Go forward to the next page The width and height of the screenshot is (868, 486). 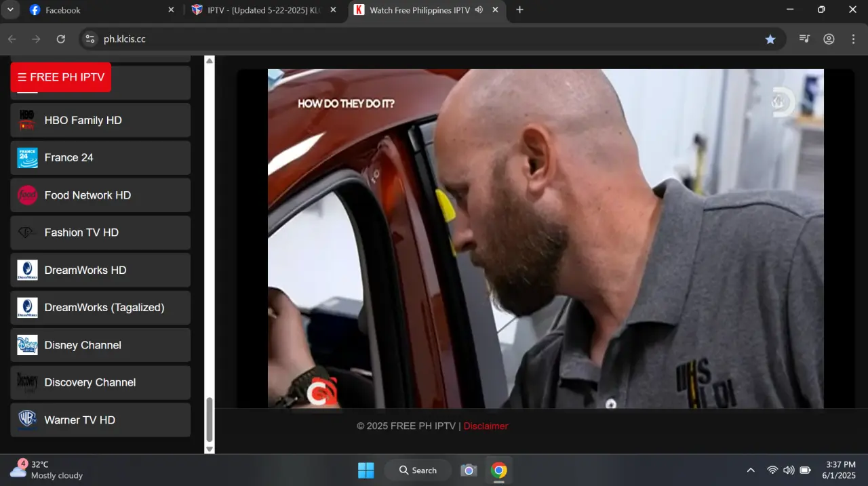[x=37, y=39]
